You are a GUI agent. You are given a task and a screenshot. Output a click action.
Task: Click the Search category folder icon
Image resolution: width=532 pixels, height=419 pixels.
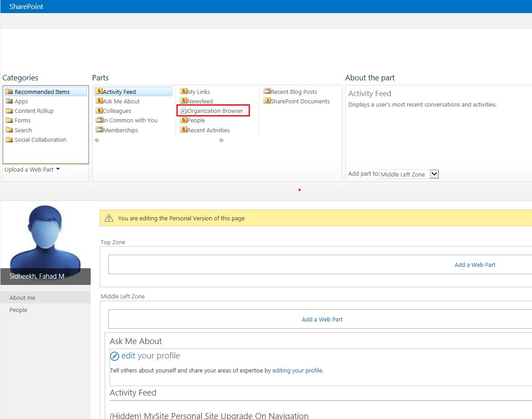(x=9, y=130)
